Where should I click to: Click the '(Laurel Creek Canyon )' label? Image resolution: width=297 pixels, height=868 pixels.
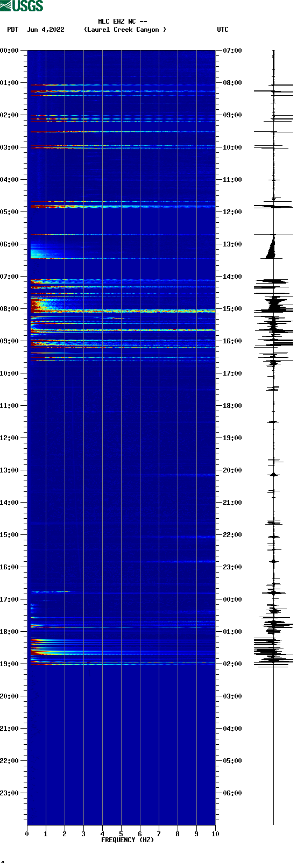point(125,30)
